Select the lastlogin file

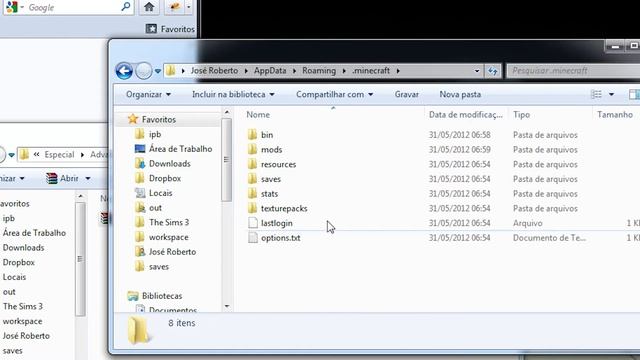[x=276, y=223]
